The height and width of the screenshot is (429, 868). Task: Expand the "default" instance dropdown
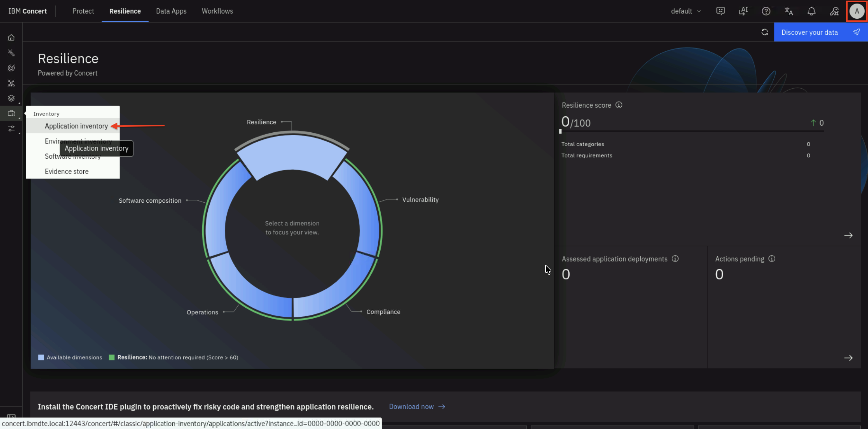(x=686, y=11)
